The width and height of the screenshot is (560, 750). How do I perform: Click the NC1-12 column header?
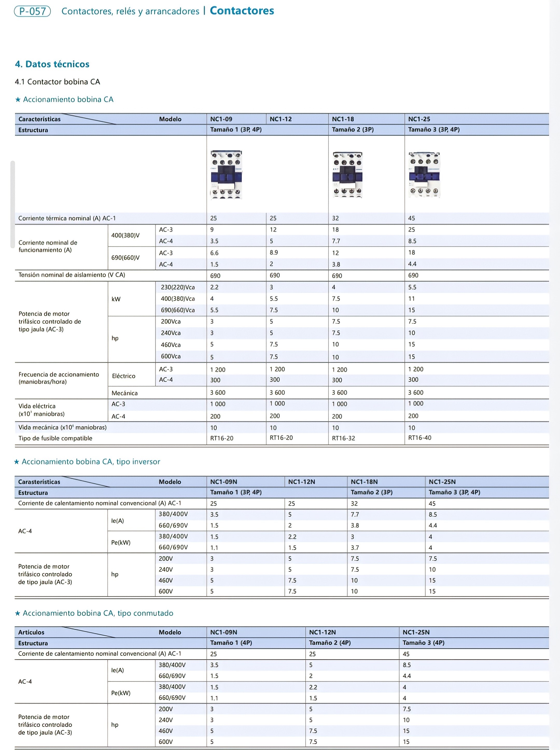tap(281, 119)
